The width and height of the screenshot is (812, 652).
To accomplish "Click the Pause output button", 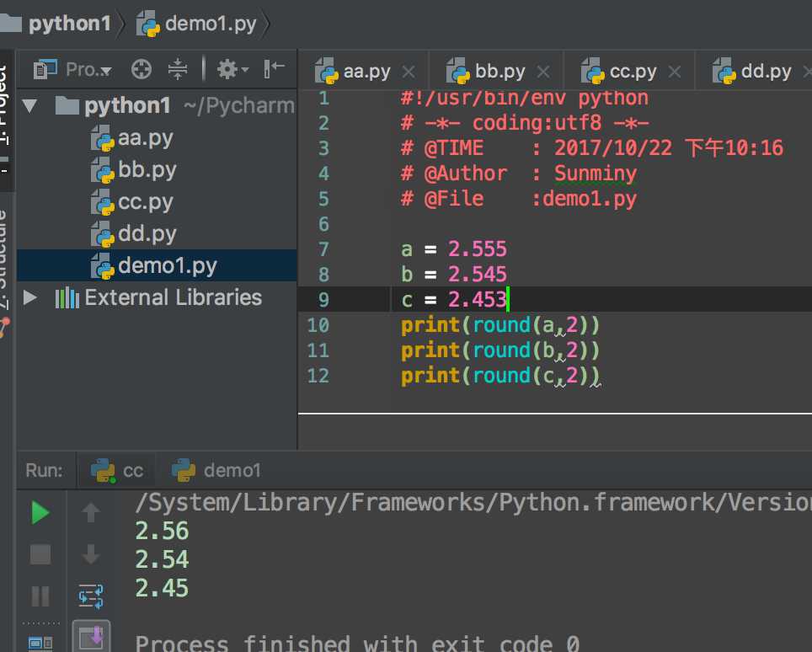I will (40, 596).
